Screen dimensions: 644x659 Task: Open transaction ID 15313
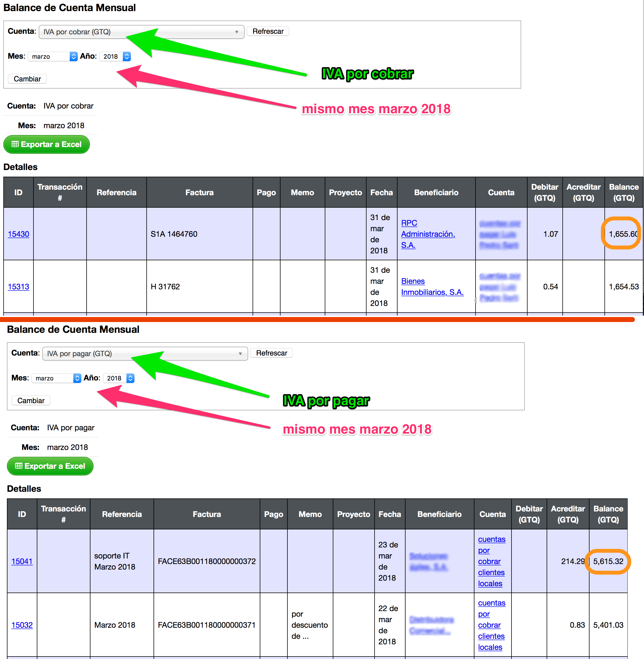(19, 287)
